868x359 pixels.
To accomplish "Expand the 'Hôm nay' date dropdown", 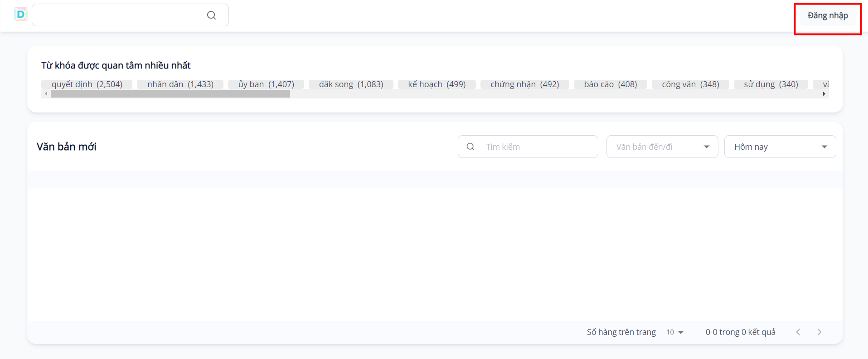I will click(780, 147).
